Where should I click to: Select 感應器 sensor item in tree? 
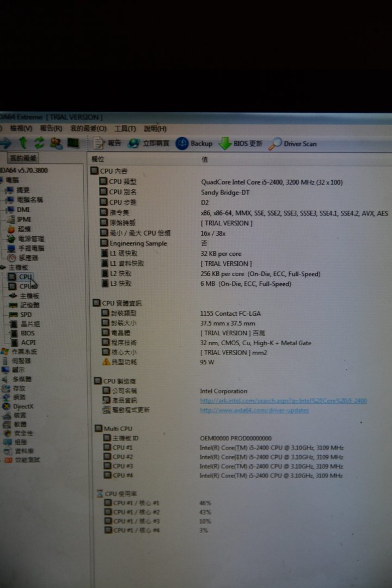[23, 258]
